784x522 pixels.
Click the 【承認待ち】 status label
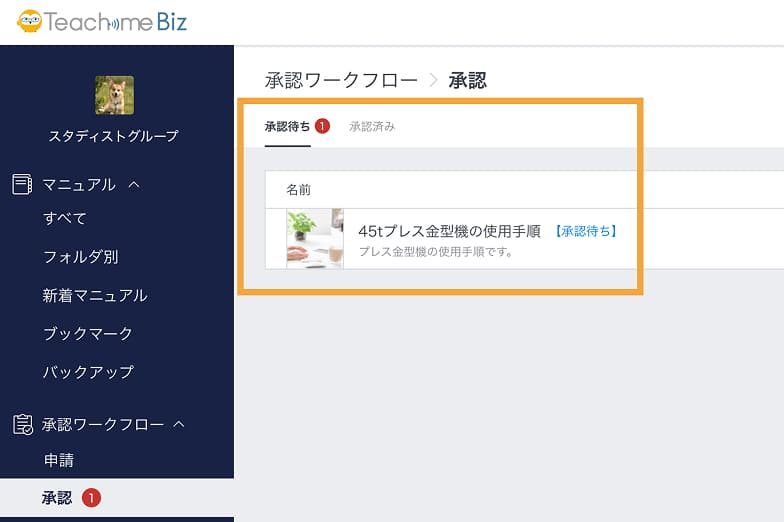(586, 231)
